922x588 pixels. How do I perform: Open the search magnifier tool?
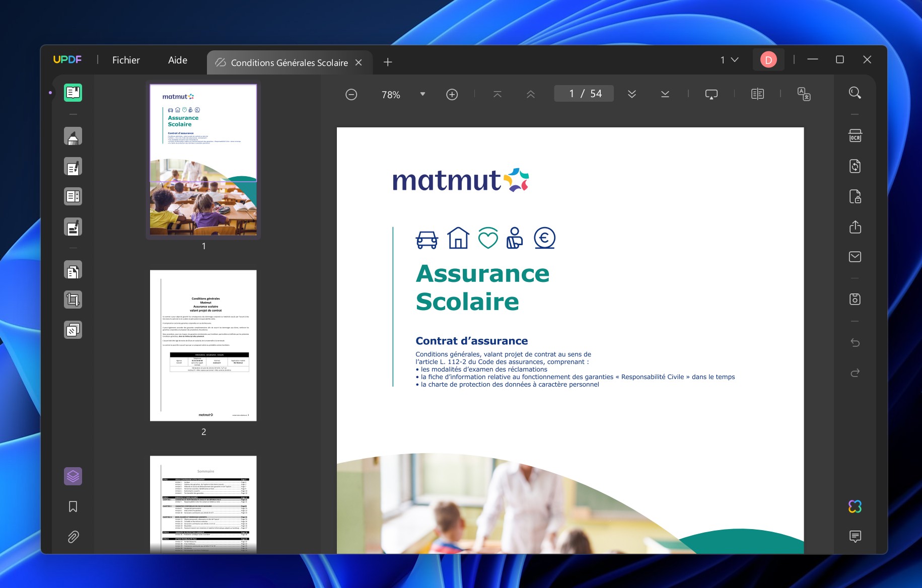pos(855,93)
